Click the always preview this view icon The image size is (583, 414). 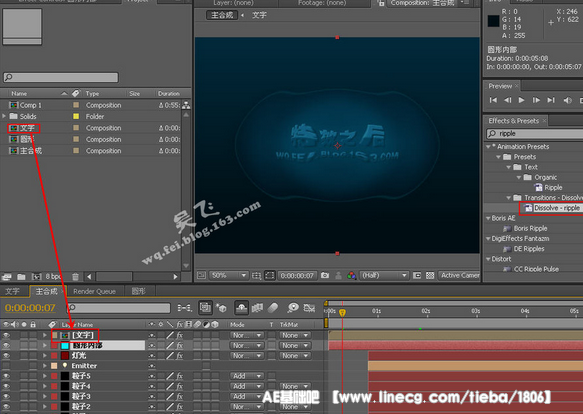pyautogui.click(x=201, y=276)
